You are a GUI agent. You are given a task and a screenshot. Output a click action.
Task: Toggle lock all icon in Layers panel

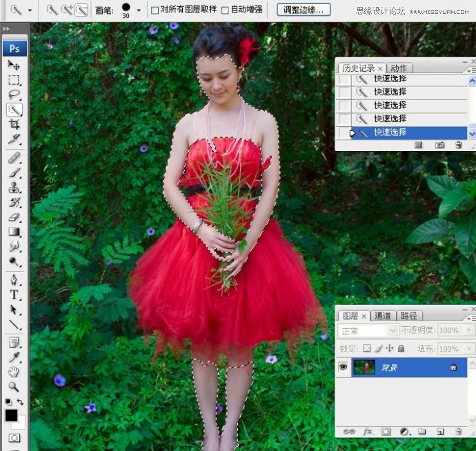pos(401,348)
